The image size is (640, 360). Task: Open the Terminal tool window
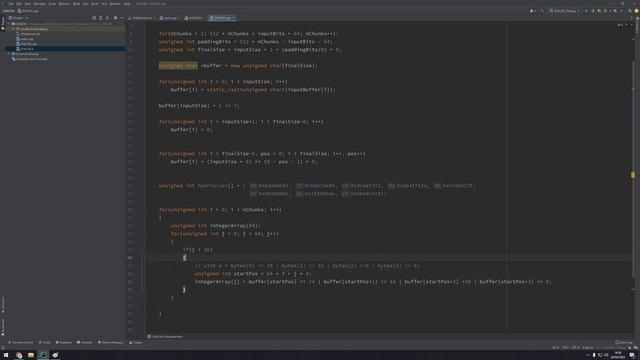pyautogui.click(x=84, y=342)
